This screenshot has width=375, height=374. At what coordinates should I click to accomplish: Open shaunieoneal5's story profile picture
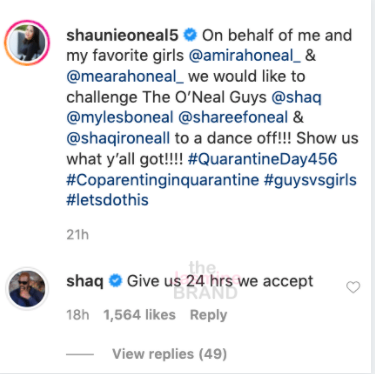pos(27,43)
